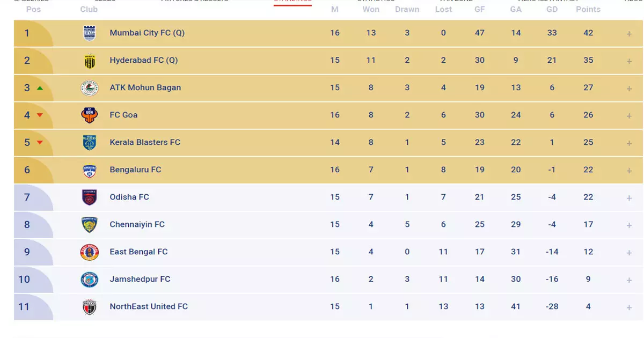Expand the Mumbai City FC row details

(629, 34)
